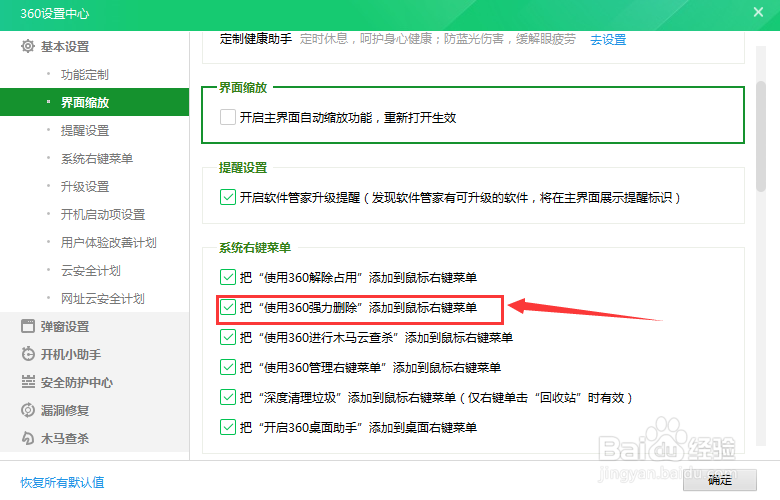Screen dimensions: 780x500
Task: Disable 开启360桌面助手 checkbox
Action: (x=228, y=427)
